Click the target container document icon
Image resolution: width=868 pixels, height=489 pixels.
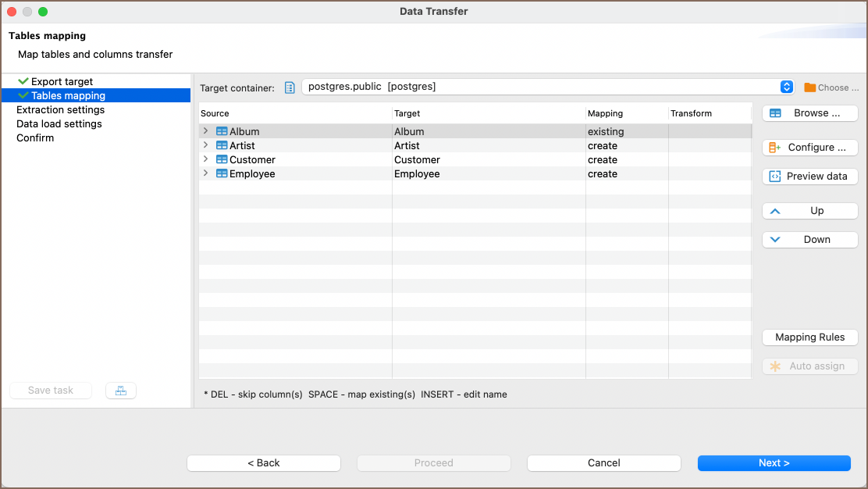[x=290, y=87]
